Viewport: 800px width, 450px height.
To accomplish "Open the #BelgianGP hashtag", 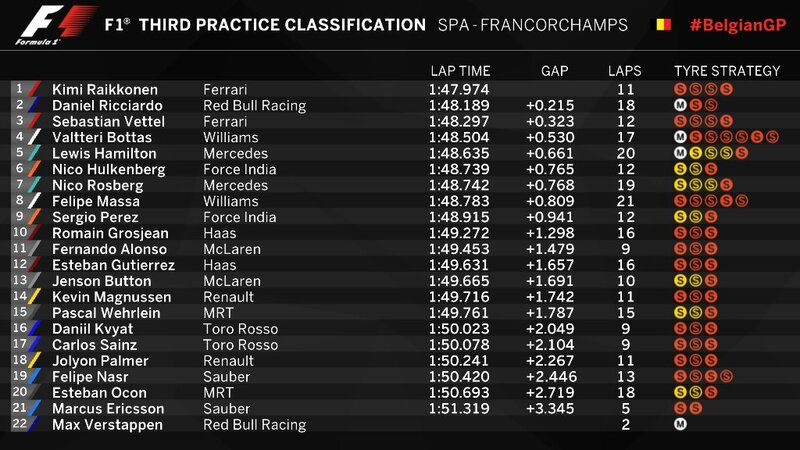I will (738, 25).
